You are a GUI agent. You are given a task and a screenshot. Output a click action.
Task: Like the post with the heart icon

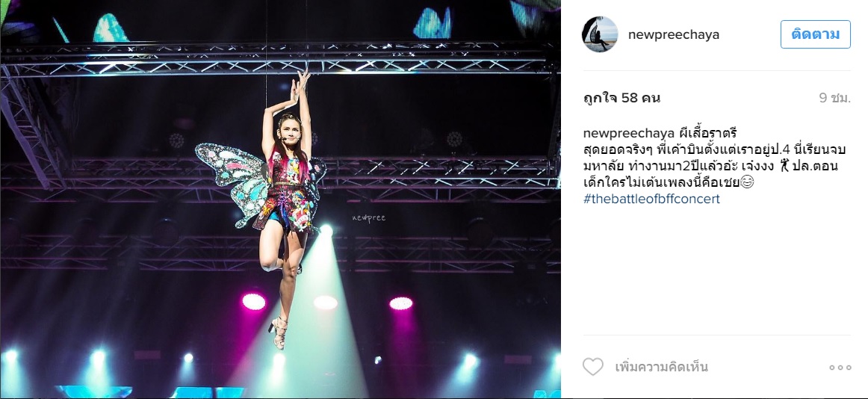click(593, 367)
